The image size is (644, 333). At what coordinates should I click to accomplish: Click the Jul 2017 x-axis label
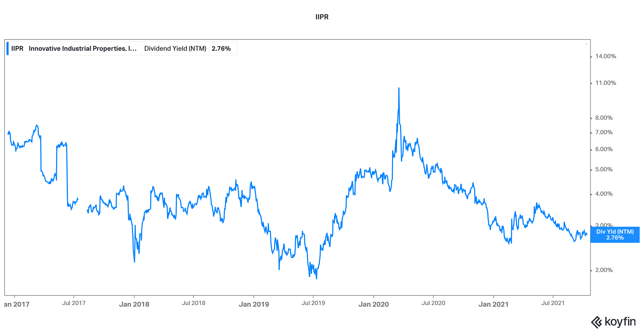(x=74, y=303)
